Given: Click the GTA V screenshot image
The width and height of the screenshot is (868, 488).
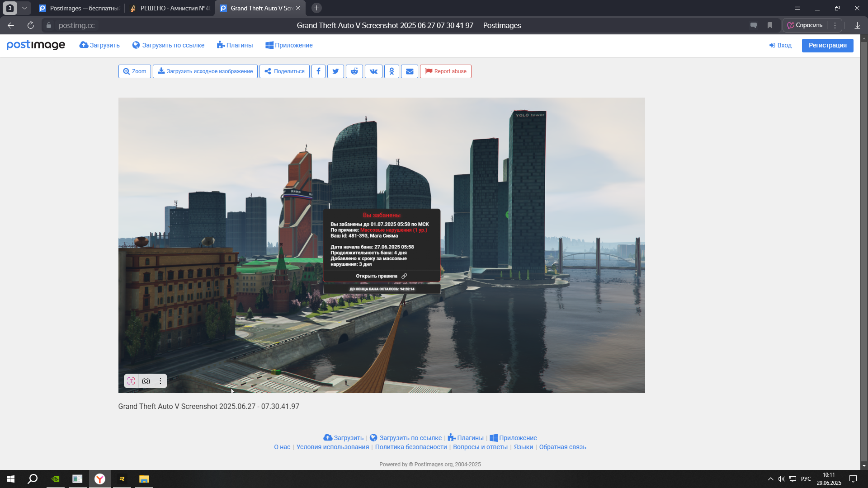Looking at the screenshot, I should (x=382, y=245).
